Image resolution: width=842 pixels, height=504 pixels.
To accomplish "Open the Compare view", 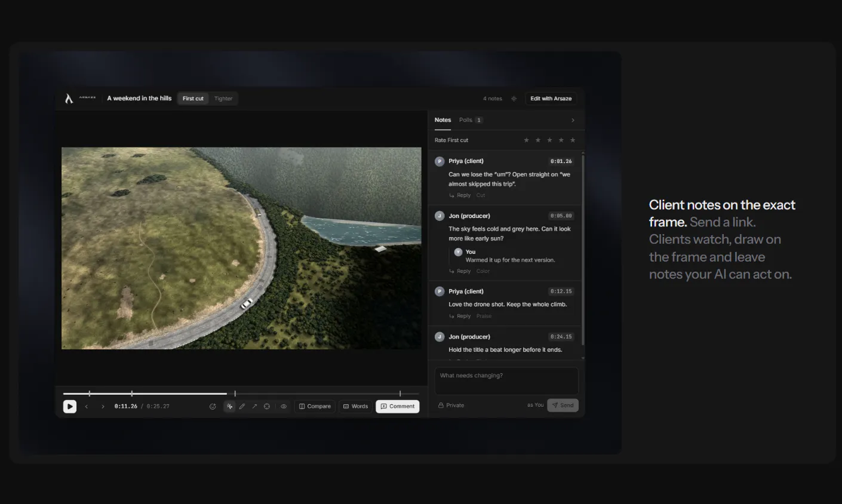I will [315, 406].
